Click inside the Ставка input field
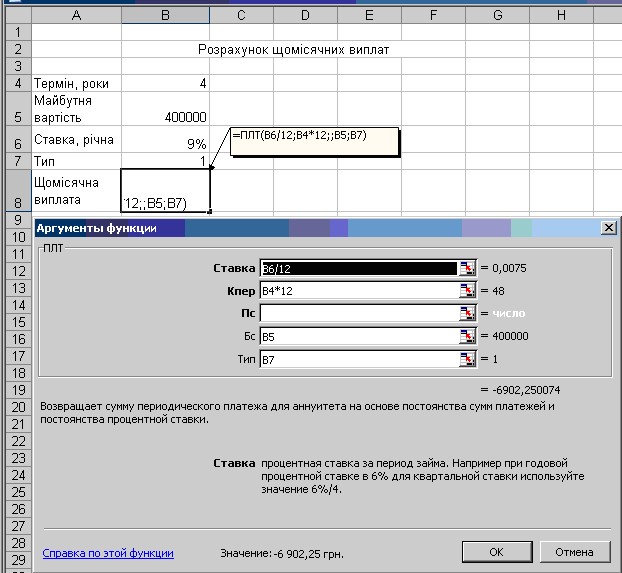622x573 pixels. [x=358, y=268]
